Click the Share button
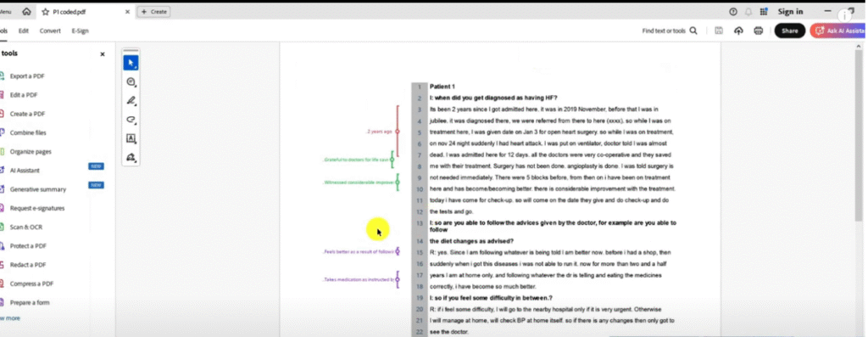The image size is (868, 337). (790, 31)
